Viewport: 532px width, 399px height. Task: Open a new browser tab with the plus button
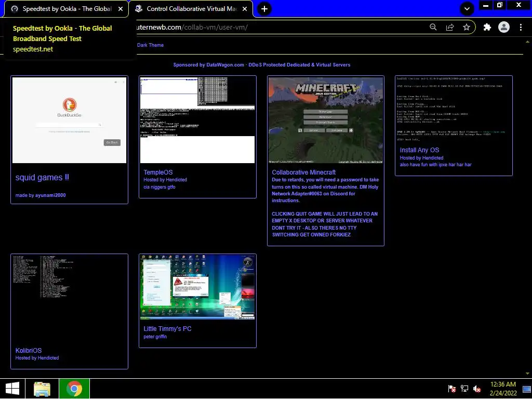pos(264,9)
